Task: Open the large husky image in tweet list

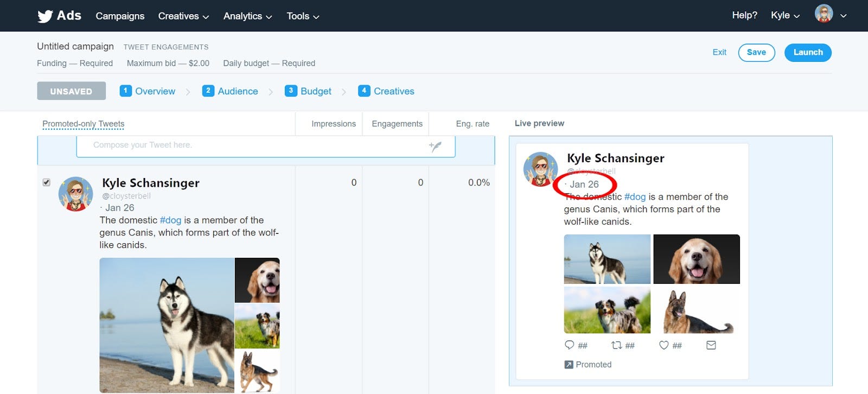Action: click(167, 325)
